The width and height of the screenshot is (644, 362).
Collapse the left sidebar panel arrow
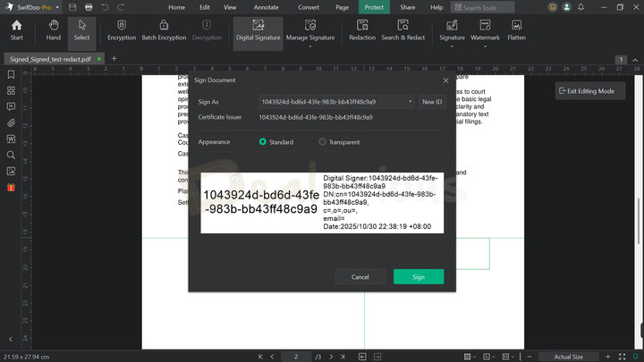[x=11, y=339]
